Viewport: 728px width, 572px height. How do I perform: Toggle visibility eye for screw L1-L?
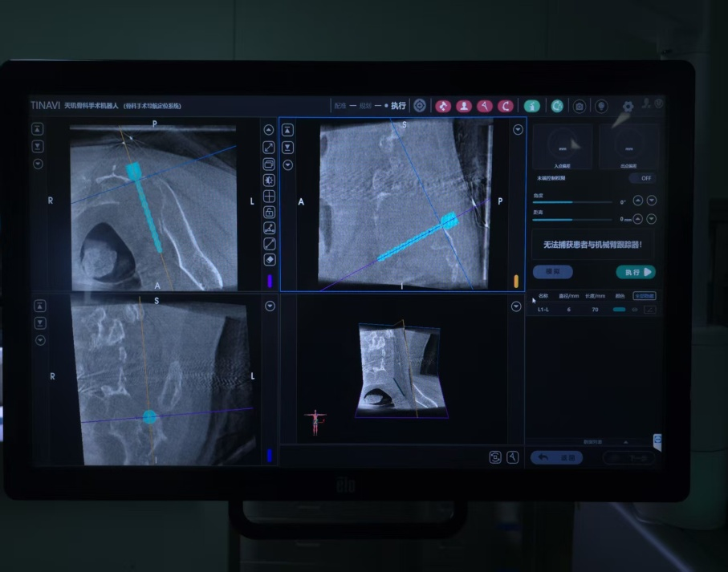pyautogui.click(x=635, y=309)
